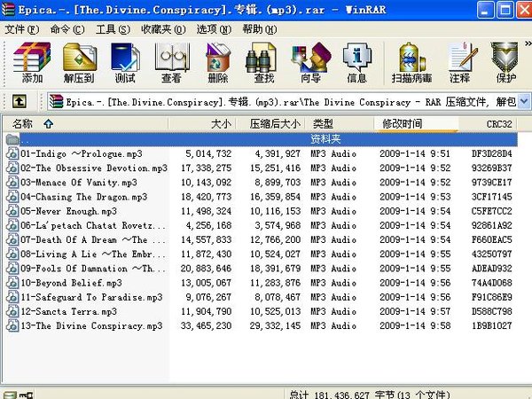Sort by Name (名称) column header
Viewport: 532px width, 399px height.
pos(85,124)
